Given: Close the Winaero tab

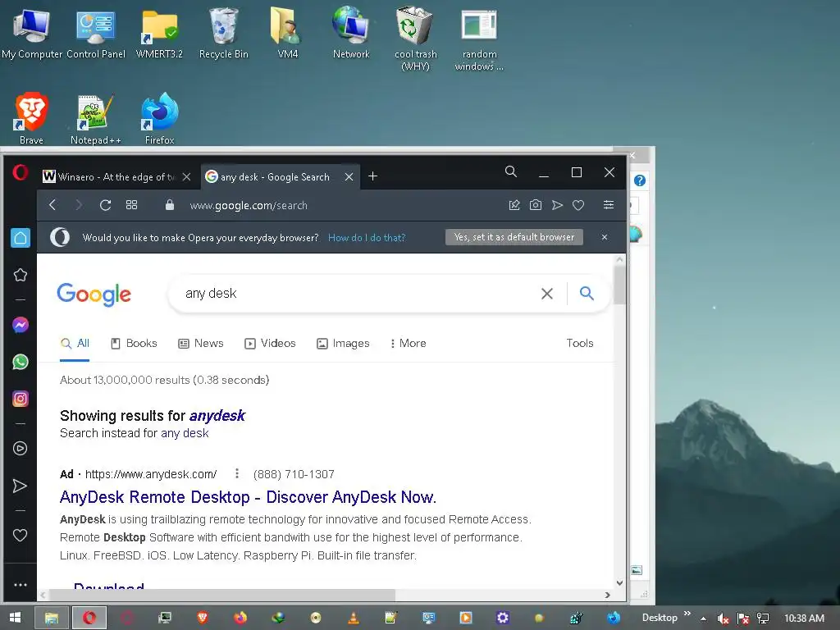Looking at the screenshot, I should click(x=186, y=177).
